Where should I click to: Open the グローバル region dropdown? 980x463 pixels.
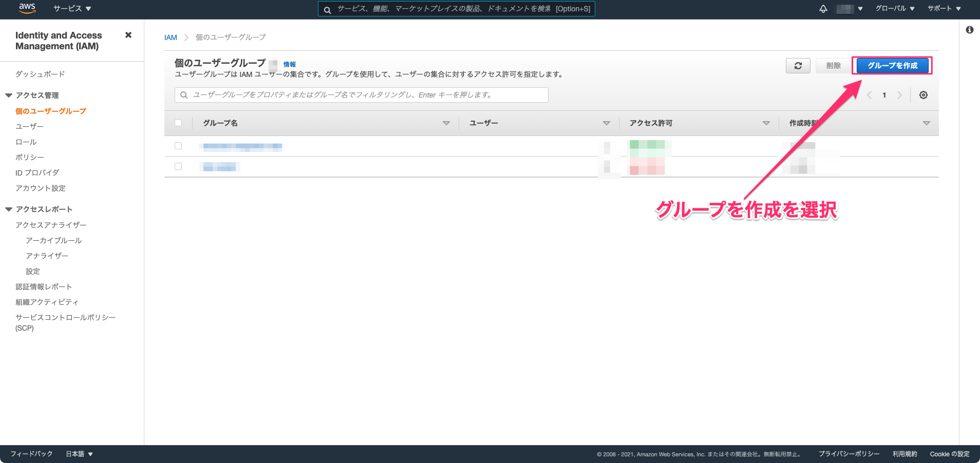click(x=895, y=9)
